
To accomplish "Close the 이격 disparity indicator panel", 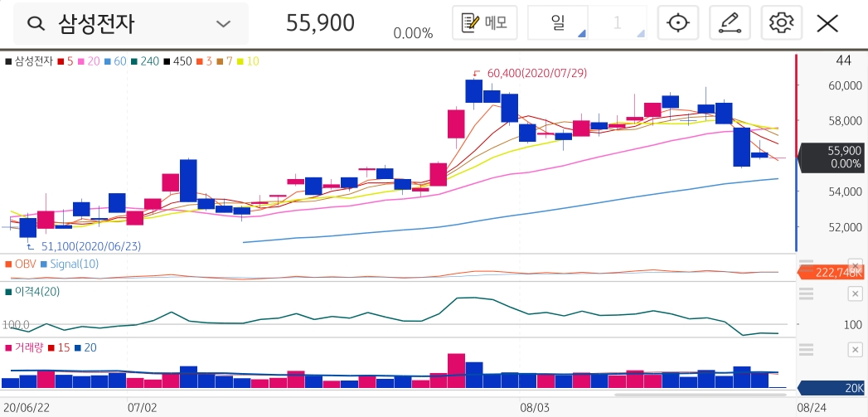I will click(x=856, y=293).
